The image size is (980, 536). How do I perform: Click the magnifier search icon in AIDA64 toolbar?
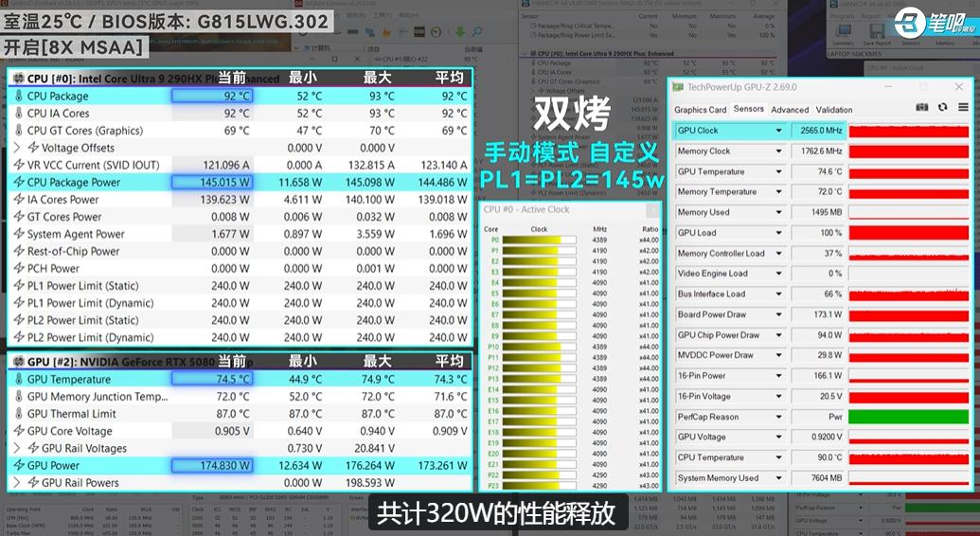(477, 31)
